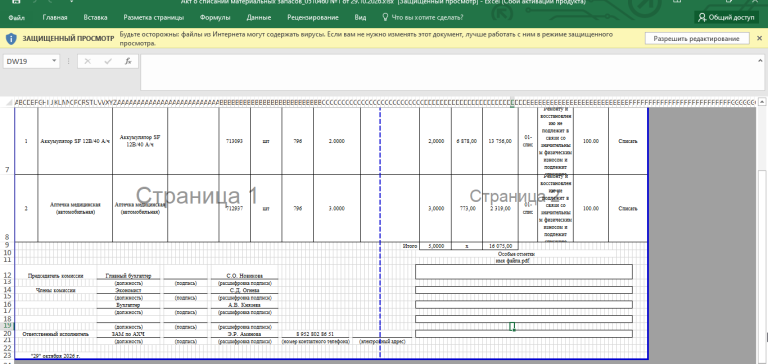The image size is (768, 364).
Task: Switch to the Главная tab
Action: 55,18
